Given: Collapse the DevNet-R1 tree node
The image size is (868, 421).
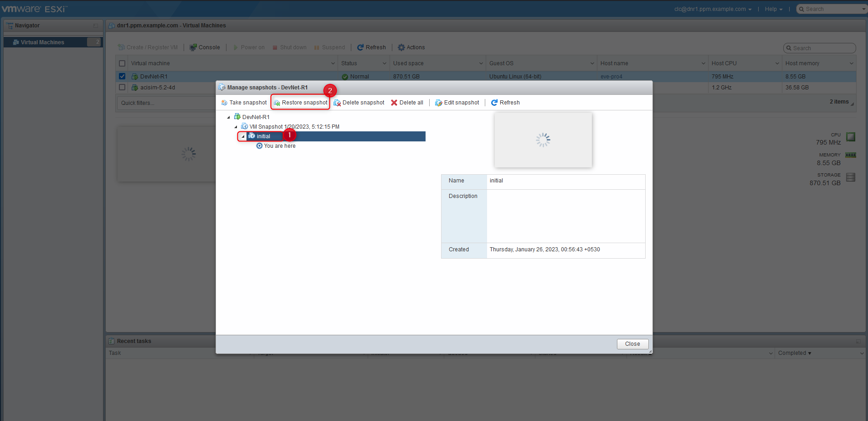Looking at the screenshot, I should (x=229, y=117).
